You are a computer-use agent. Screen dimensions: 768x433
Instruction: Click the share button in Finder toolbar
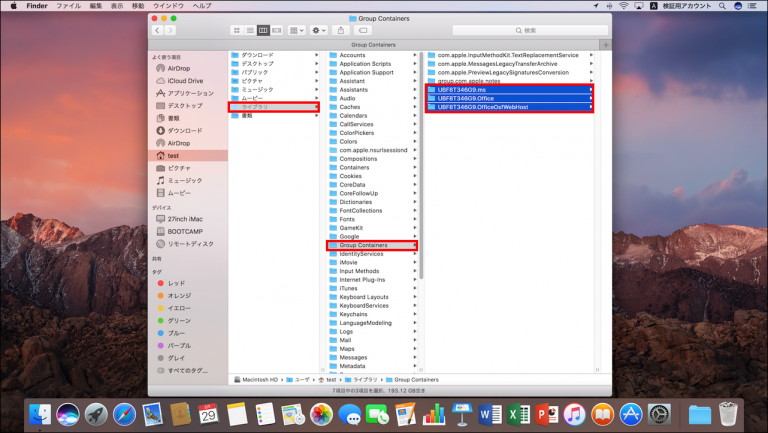point(340,30)
